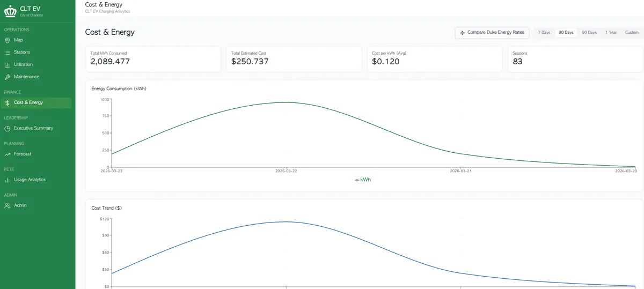This screenshot has width=644, height=289.
Task: Select Cost & Energy in the sidebar
Action: point(36,102)
